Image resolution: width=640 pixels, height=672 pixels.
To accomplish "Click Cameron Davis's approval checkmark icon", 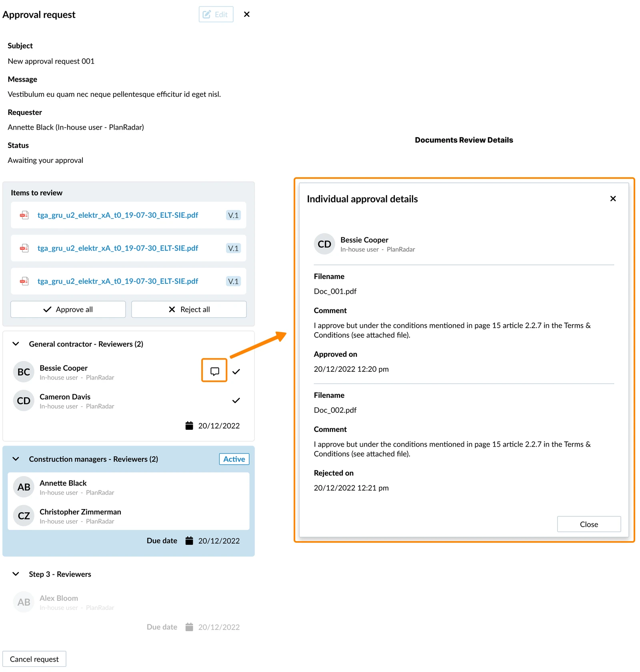I will click(236, 400).
